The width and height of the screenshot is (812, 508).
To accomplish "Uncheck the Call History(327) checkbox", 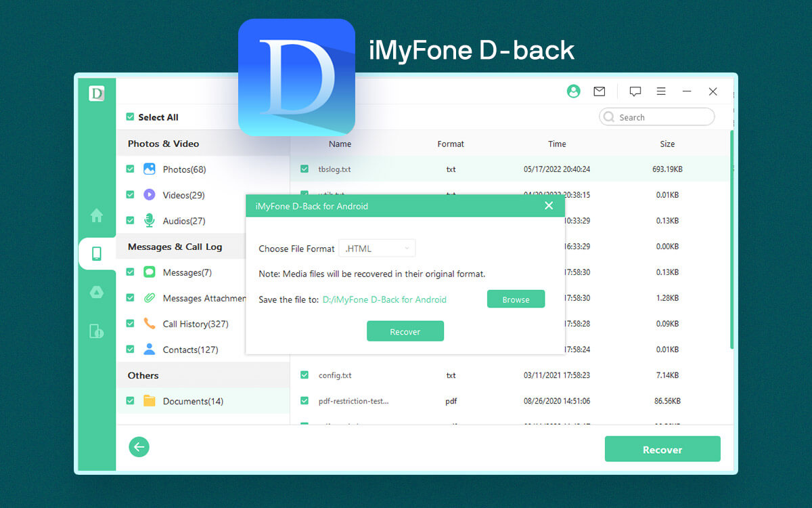I will point(130,324).
